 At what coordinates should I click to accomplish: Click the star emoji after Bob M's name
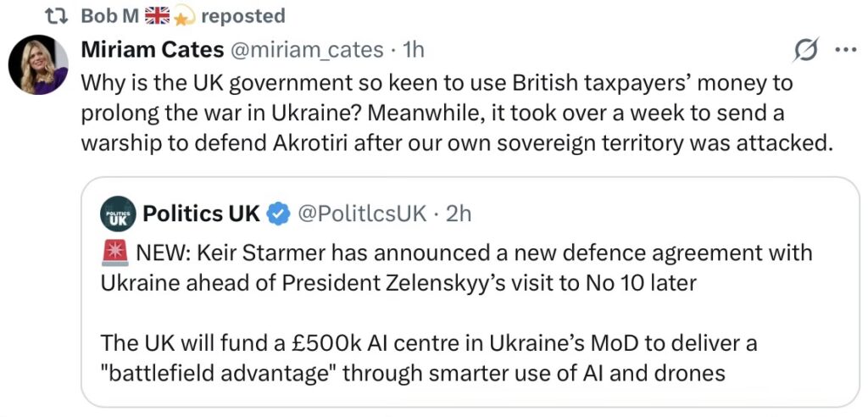(185, 15)
